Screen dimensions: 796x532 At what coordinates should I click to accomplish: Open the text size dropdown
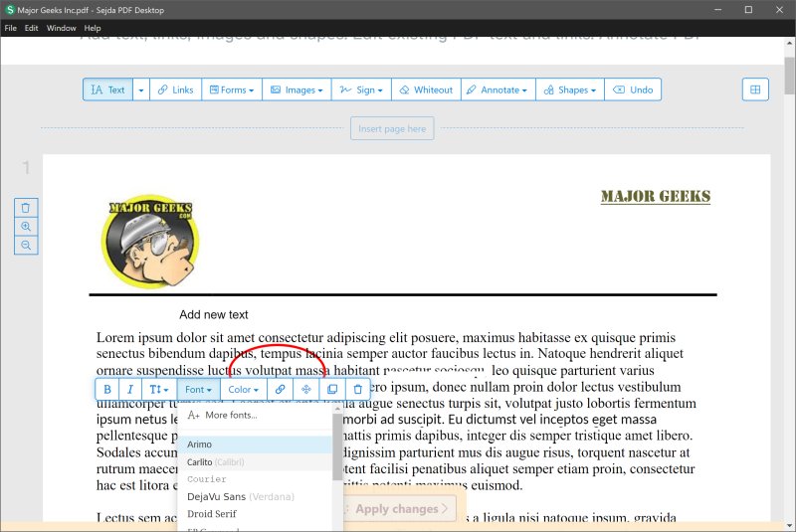(x=159, y=390)
